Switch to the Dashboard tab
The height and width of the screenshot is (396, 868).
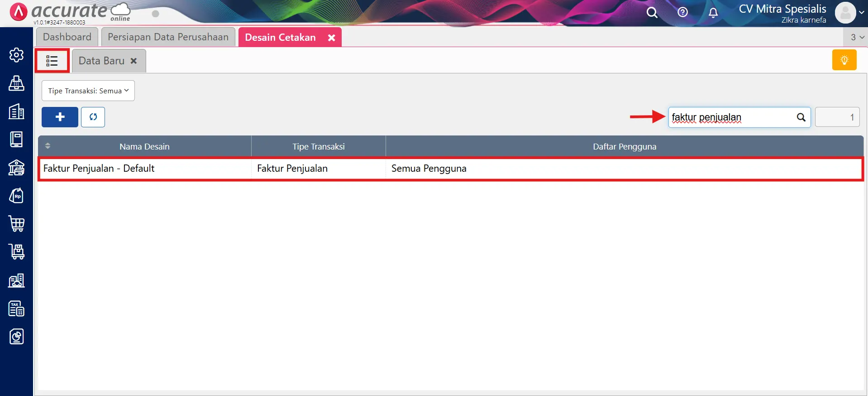[67, 37]
